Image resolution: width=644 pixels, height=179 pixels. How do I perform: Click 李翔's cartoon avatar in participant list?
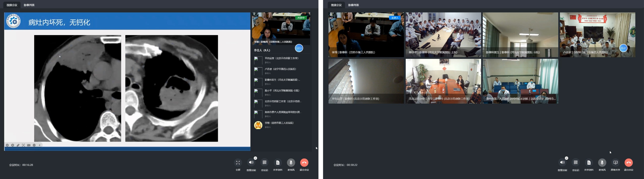coord(258,125)
